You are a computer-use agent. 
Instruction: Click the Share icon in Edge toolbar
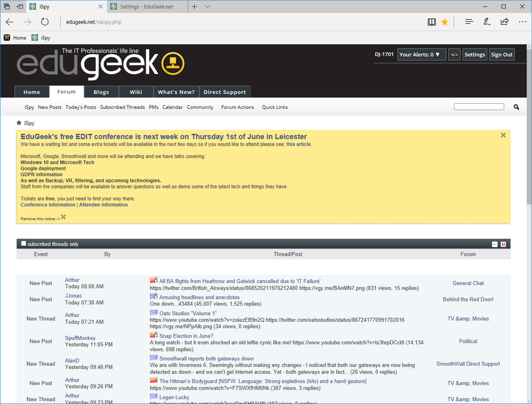tap(504, 22)
